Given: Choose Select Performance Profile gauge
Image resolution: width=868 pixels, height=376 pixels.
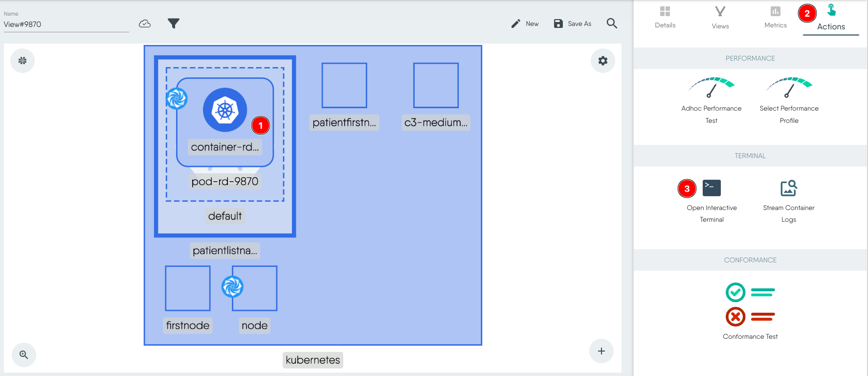Looking at the screenshot, I should pos(789,88).
